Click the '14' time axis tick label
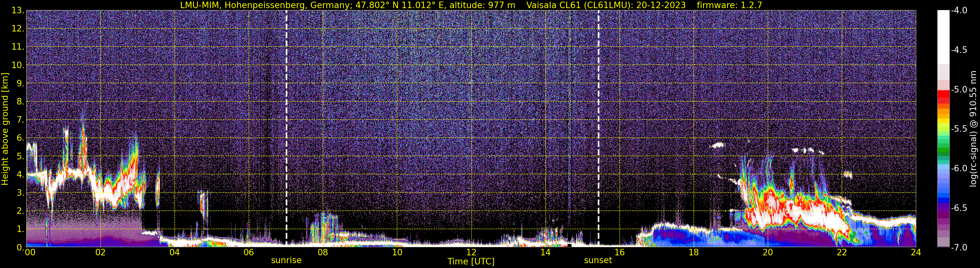Viewport: 980px width, 268px height. [x=545, y=252]
